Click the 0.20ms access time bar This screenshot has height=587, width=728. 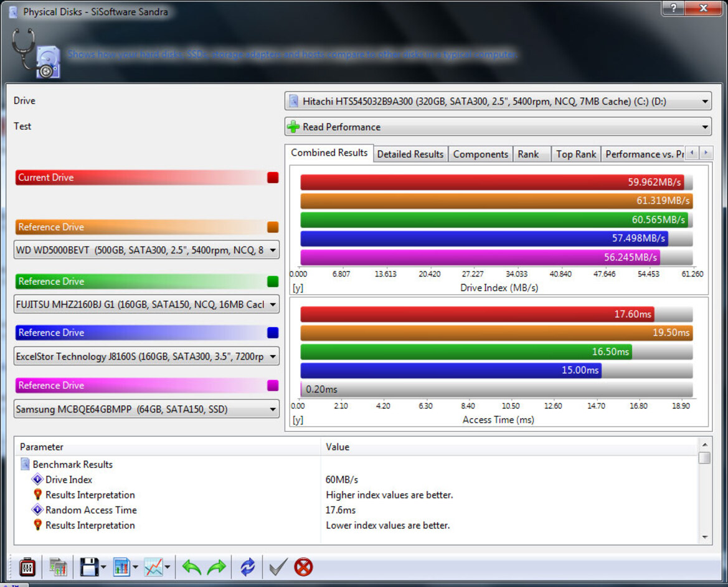(x=496, y=389)
